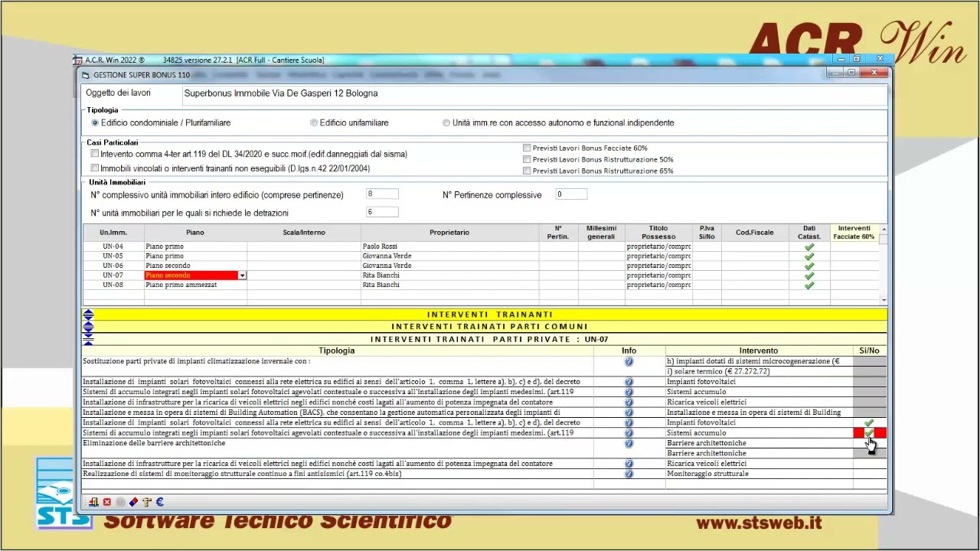980x551 pixels.
Task: Open info icon for Monitoraggio strutturale row
Action: pos(629,474)
